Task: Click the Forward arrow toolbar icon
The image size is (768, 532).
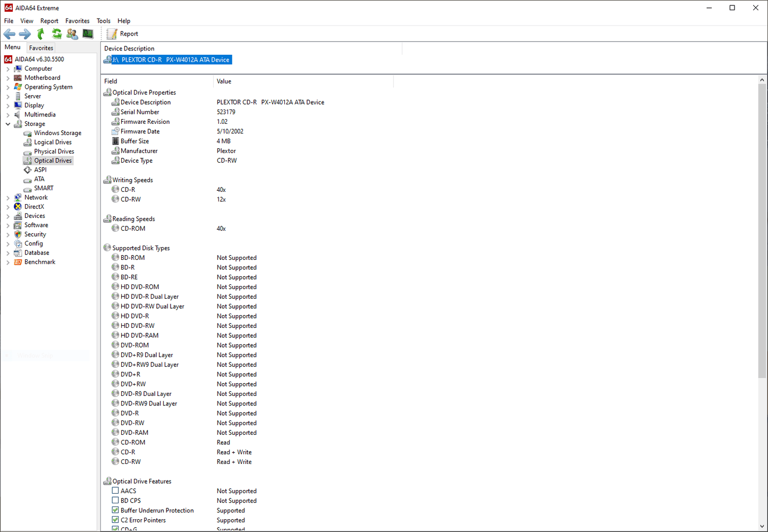Action: (x=25, y=34)
